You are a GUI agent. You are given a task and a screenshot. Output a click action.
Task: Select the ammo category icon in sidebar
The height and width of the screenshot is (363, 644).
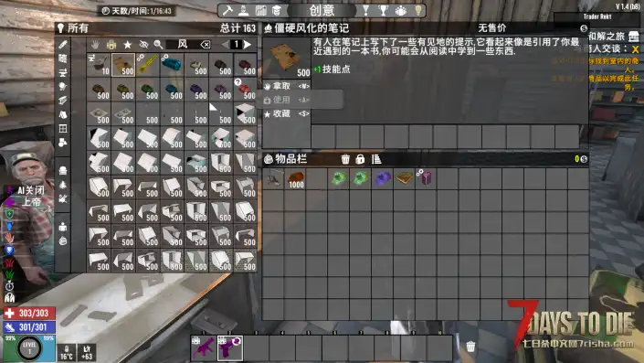[x=63, y=59]
